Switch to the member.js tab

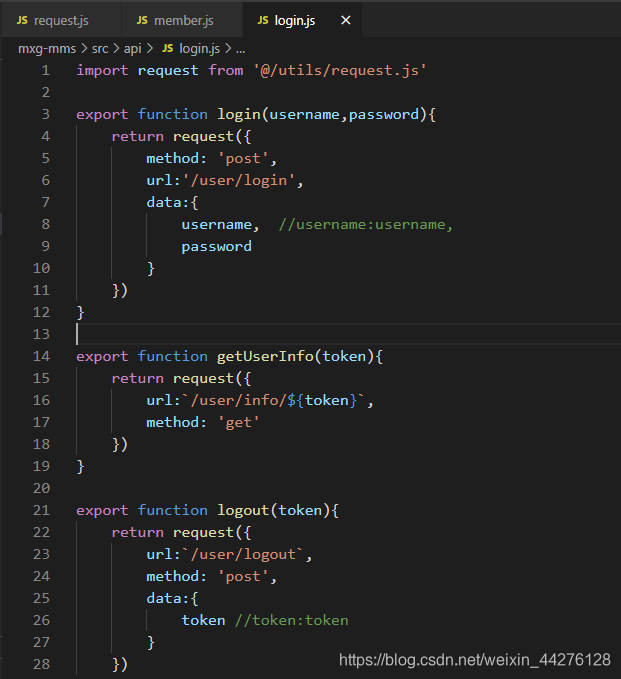182,20
